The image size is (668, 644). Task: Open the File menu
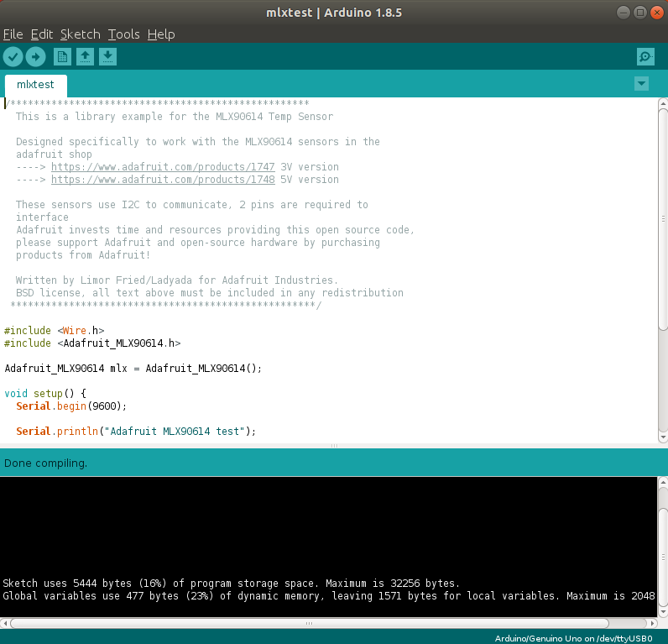13,34
